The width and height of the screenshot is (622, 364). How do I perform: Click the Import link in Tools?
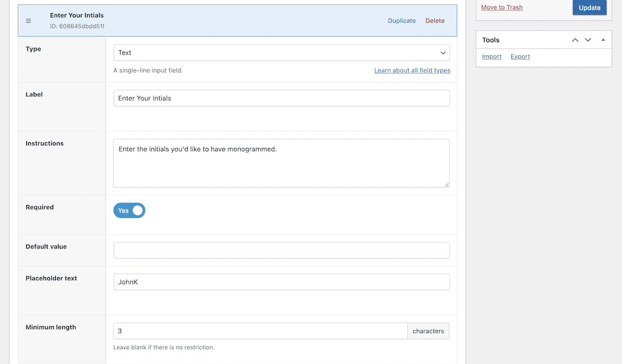(491, 57)
